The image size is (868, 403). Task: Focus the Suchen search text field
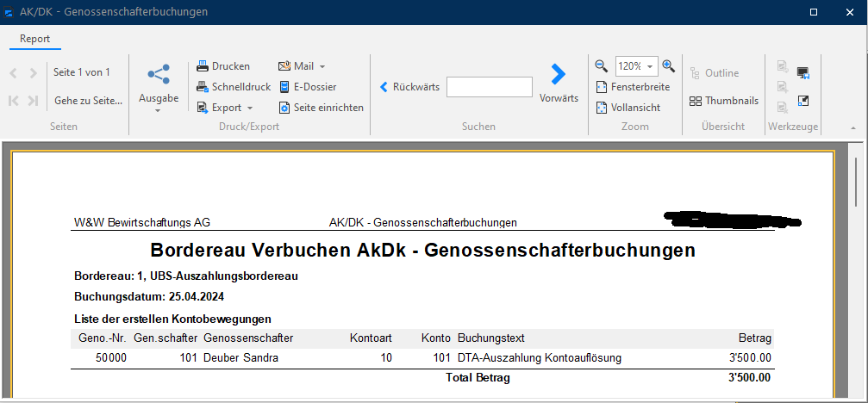pos(490,87)
